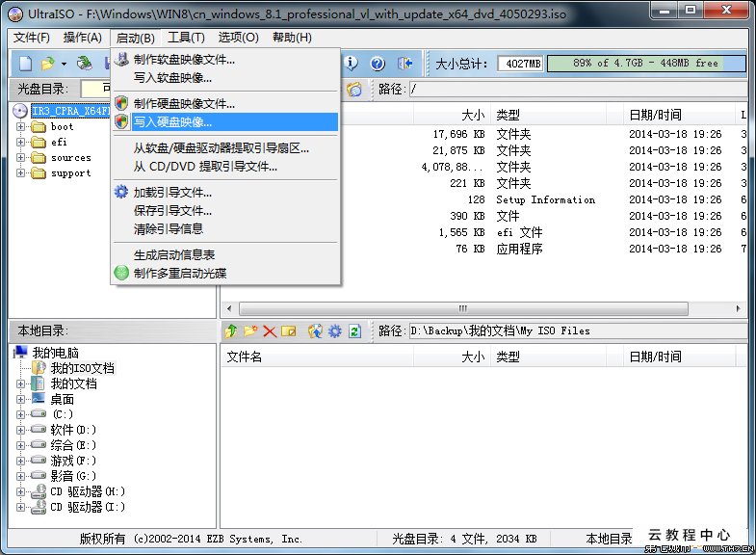
Task: Click the right scroll arrow of disc list
Action: [738, 308]
